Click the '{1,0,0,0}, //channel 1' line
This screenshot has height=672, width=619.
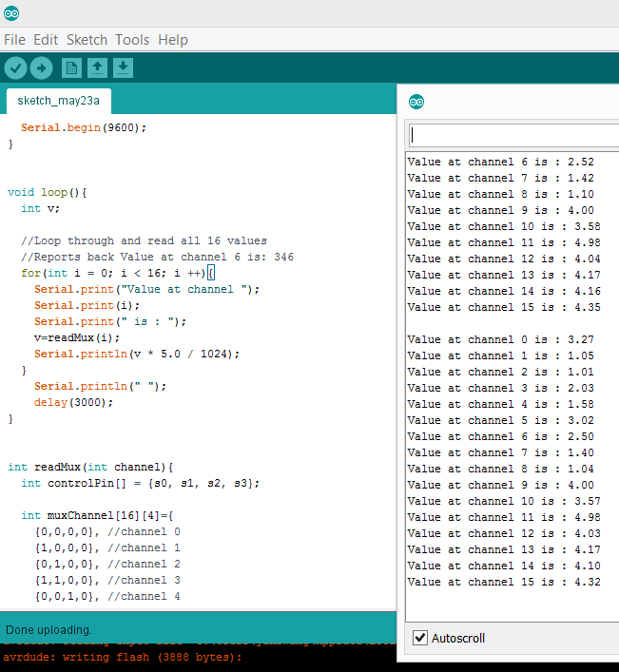click(107, 548)
